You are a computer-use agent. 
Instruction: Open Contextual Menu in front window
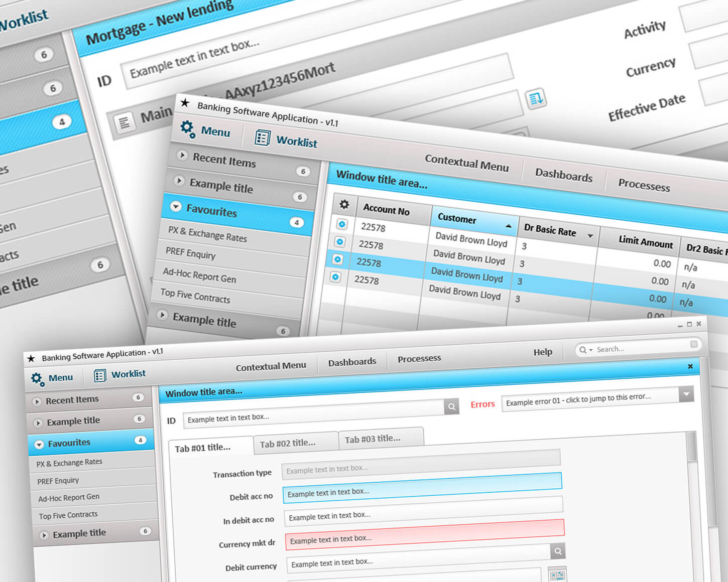coord(271,366)
